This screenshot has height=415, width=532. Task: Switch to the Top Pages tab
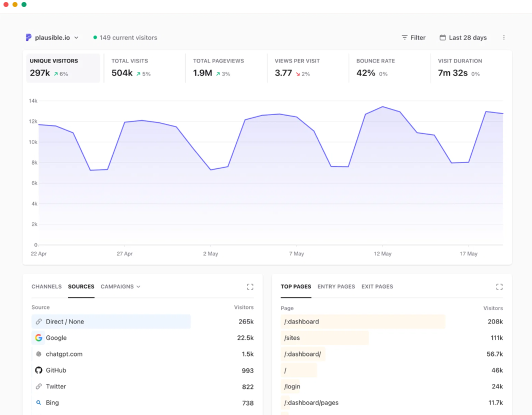tap(296, 286)
